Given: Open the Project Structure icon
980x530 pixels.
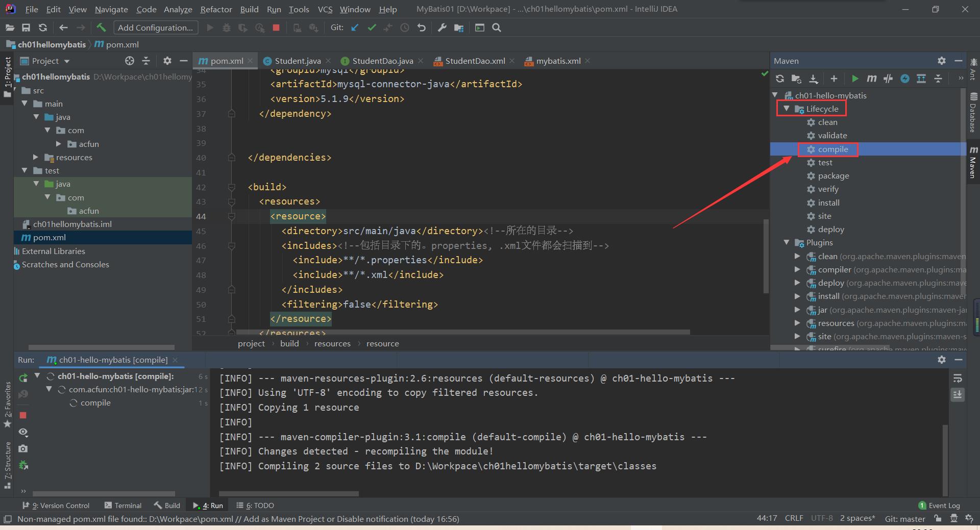Looking at the screenshot, I should pyautogui.click(x=459, y=28).
